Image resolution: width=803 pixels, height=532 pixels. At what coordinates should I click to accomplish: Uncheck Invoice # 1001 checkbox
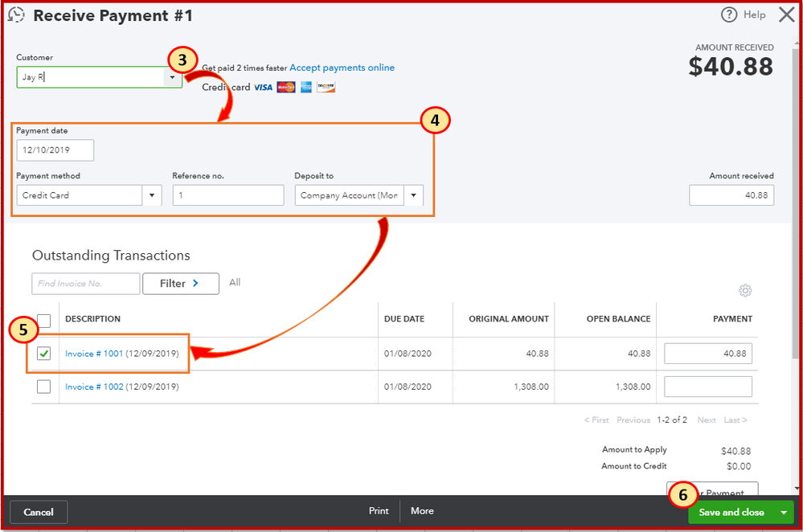coord(44,354)
